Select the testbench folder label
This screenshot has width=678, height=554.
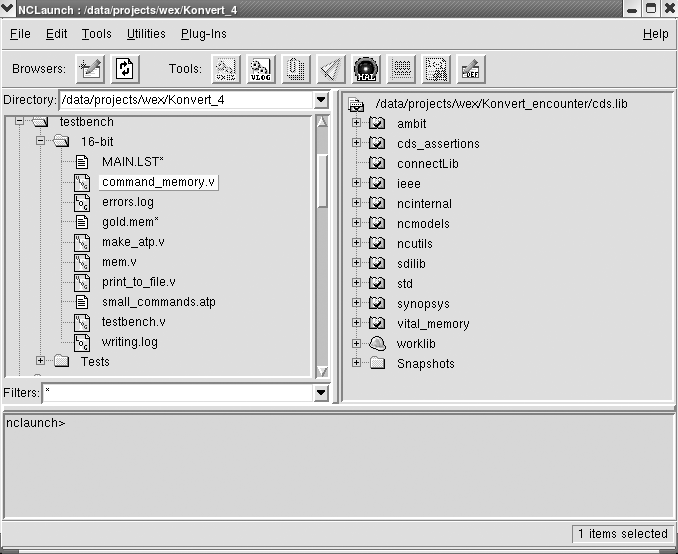coord(86,122)
